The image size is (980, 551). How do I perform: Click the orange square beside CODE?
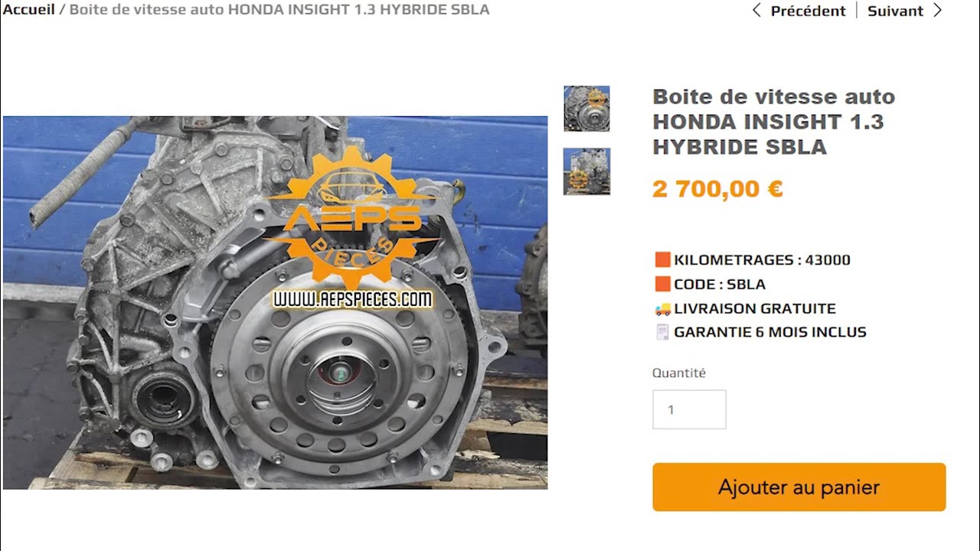coord(663,284)
